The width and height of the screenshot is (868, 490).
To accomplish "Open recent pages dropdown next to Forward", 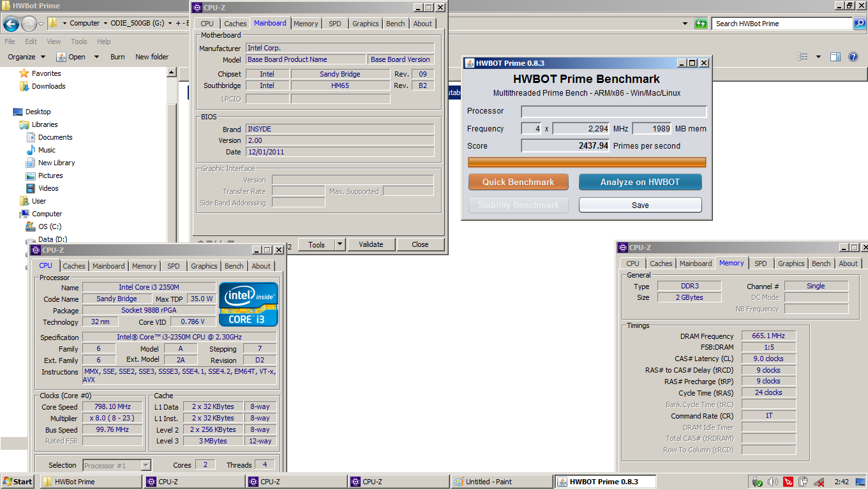I will [41, 24].
